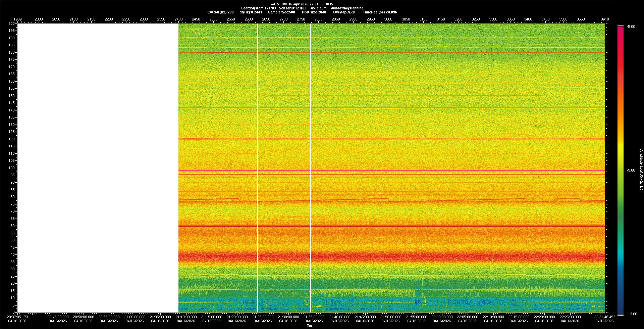The height and width of the screenshot is (329, 644).
Task: Select the SensorID:121f03 header text
Action: click(x=292, y=8)
